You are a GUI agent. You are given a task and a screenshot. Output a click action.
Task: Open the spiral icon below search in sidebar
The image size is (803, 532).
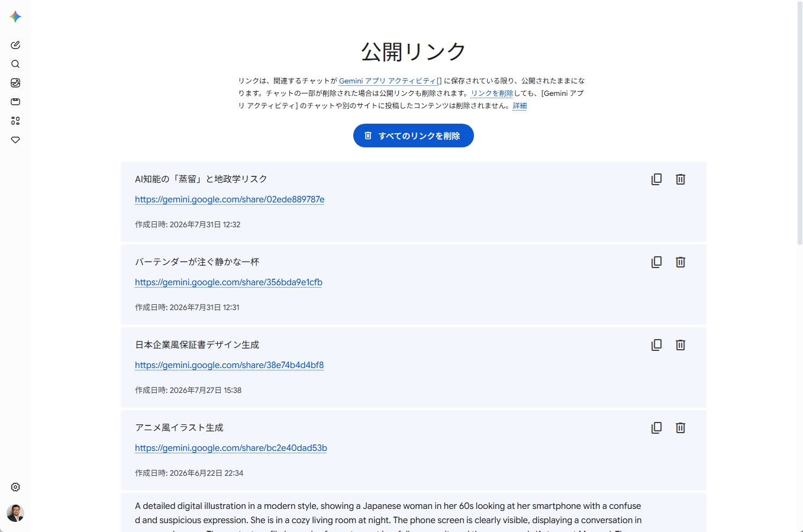15,83
